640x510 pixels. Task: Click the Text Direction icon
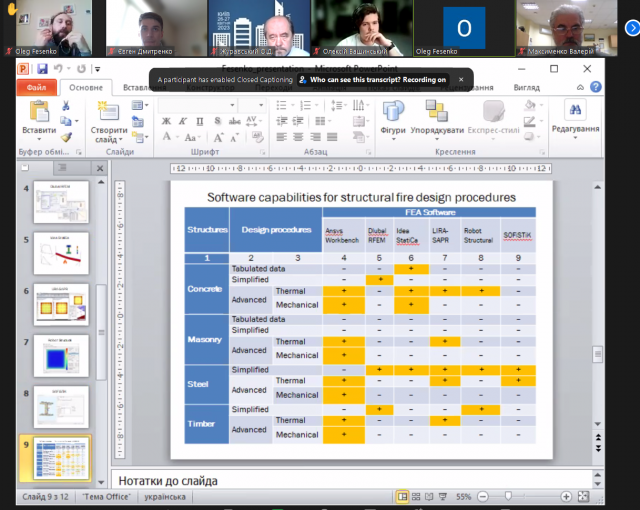[x=358, y=105]
